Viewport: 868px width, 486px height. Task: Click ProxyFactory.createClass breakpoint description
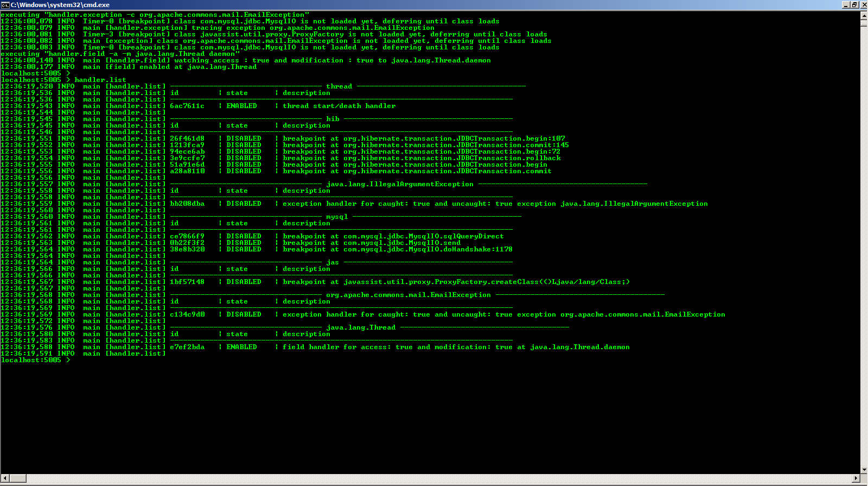click(x=456, y=282)
